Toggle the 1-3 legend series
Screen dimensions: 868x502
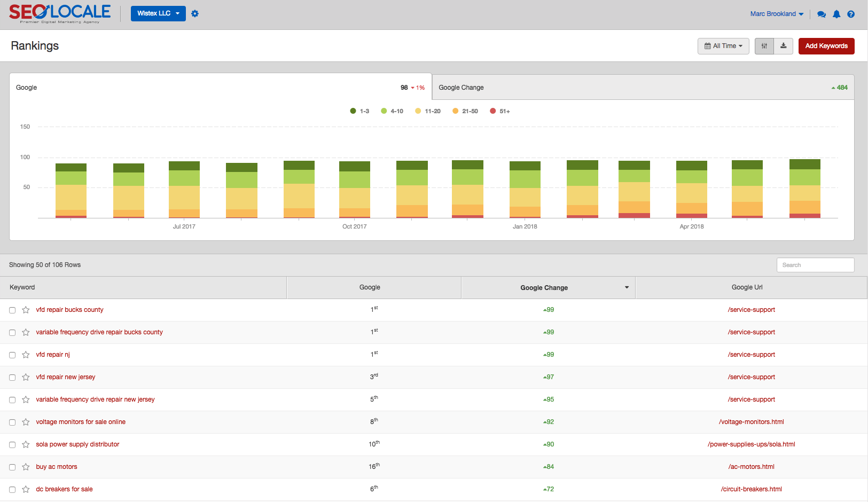click(x=359, y=111)
